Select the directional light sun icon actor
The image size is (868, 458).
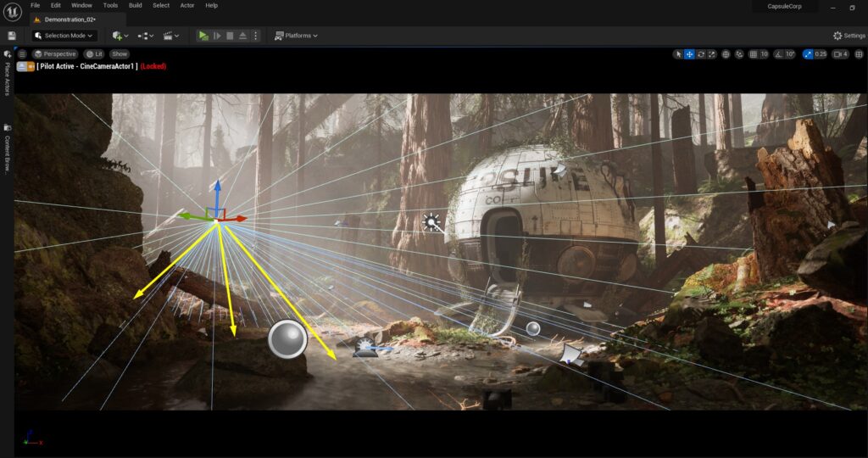point(431,222)
